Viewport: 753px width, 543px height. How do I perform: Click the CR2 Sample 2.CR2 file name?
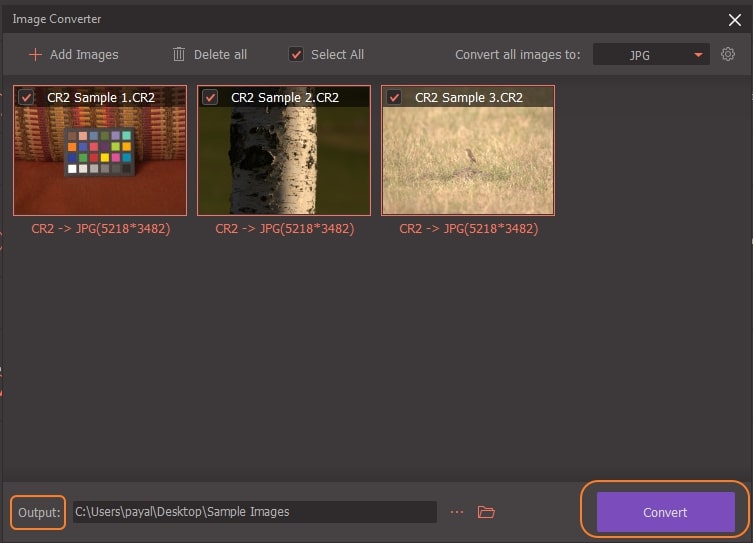tap(284, 98)
